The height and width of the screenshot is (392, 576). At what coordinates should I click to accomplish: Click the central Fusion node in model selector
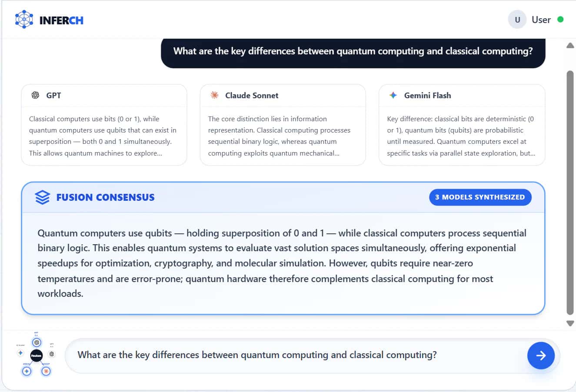(37, 355)
